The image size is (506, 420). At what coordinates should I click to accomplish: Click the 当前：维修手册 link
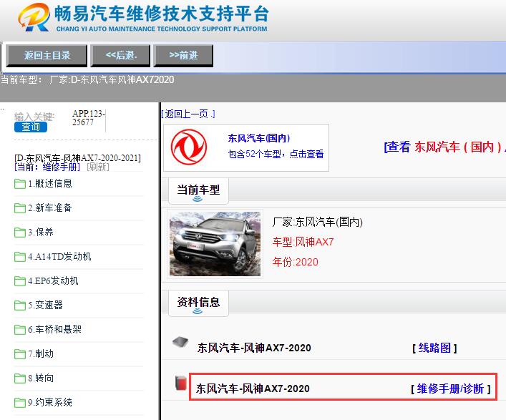(x=47, y=167)
